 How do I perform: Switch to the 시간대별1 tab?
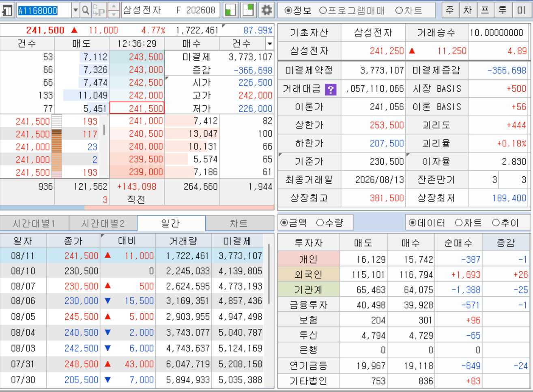[34, 223]
